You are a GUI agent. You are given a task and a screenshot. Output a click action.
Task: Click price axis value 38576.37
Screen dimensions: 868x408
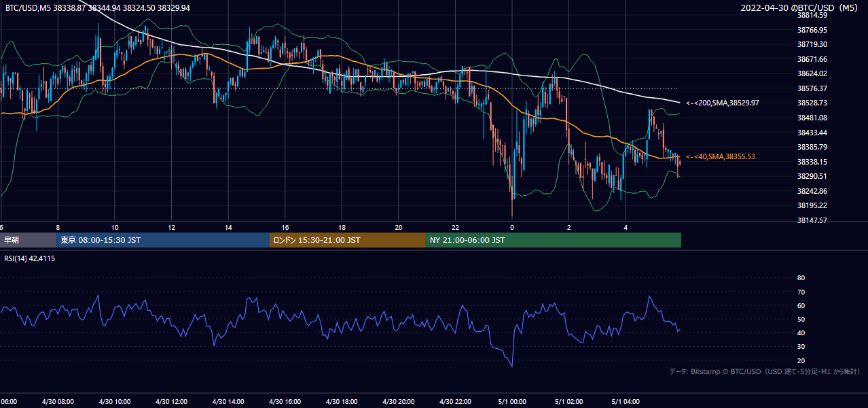(x=812, y=88)
